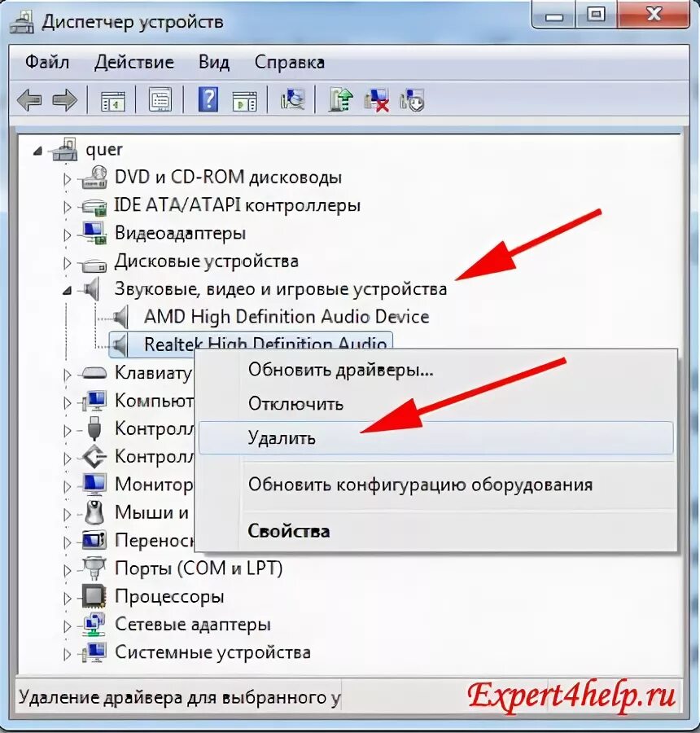This screenshot has width=700, height=733.
Task: Expand the Сетевые адаптеры category
Action: pyautogui.click(x=67, y=624)
